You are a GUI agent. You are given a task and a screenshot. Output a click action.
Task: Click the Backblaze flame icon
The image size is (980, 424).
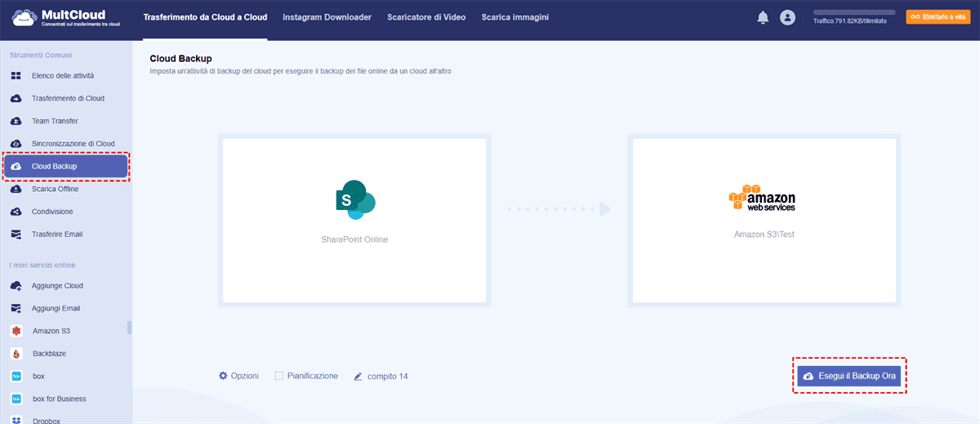click(16, 354)
